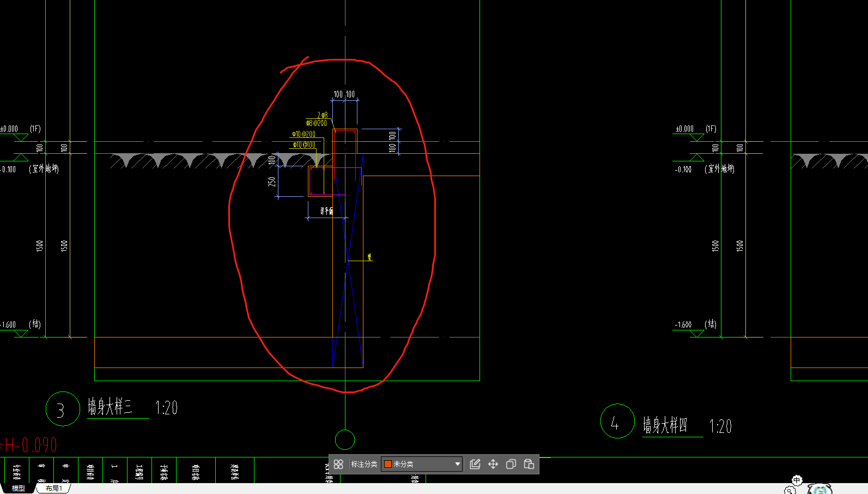This screenshot has height=494, width=868.
Task: Click the edit annotation pencil icon
Action: tap(475, 464)
